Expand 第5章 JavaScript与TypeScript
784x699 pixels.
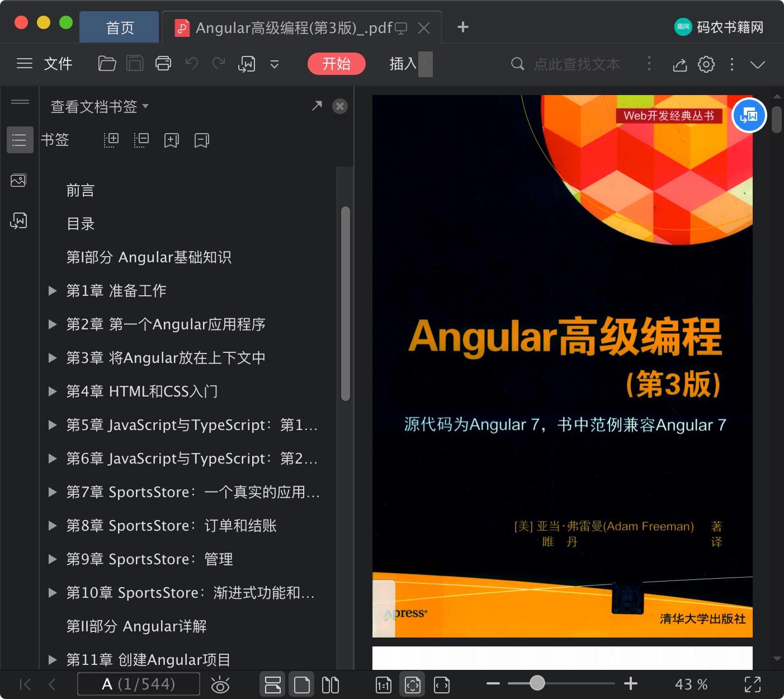click(x=53, y=425)
